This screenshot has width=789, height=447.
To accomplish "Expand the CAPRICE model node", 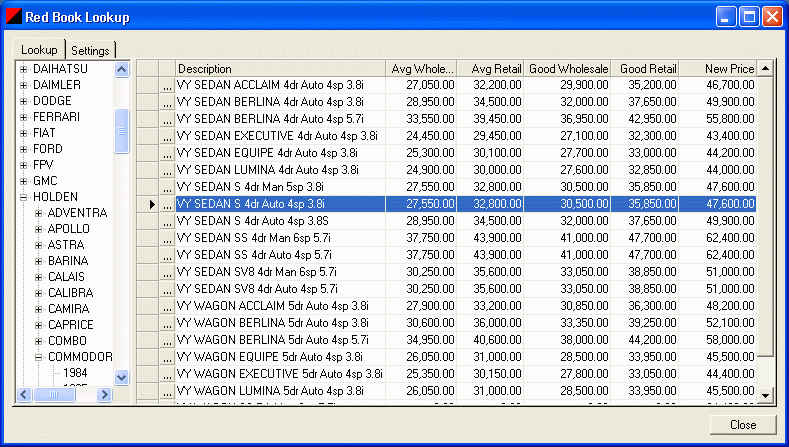I will tap(39, 325).
